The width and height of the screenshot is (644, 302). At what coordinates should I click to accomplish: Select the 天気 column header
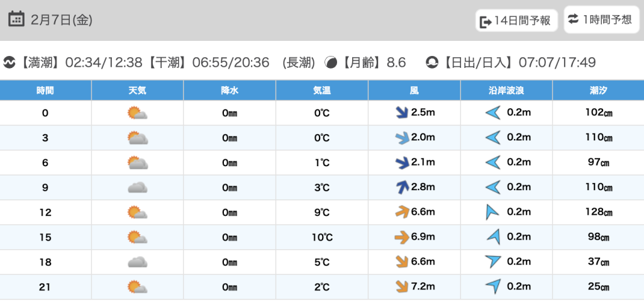[137, 91]
